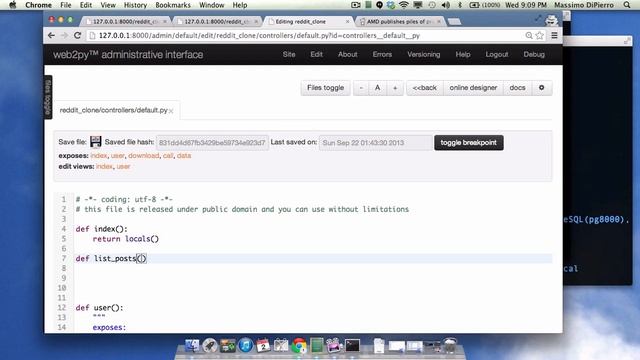The width and height of the screenshot is (640, 360).
Task: Open the docs button
Action: [x=517, y=88]
